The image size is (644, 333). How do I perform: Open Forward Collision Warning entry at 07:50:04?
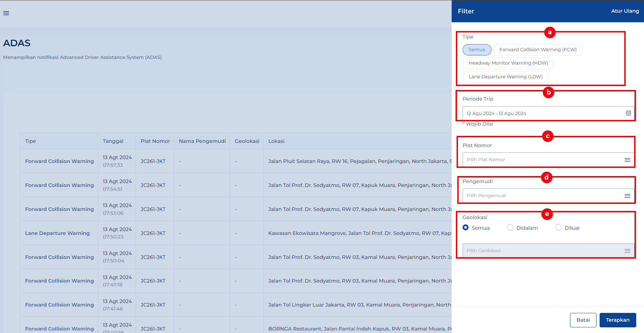click(x=60, y=257)
